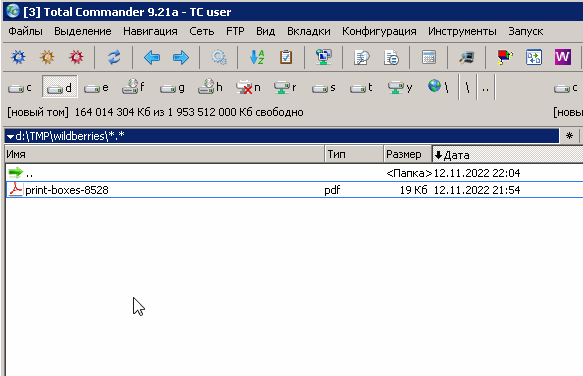The image size is (583, 376).
Task: Open the Навигация menu
Action: point(150,31)
